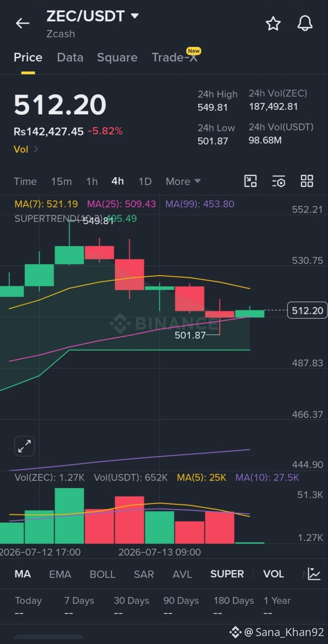Tap the -5.82% change value
Screen dimensions: 328x644
[105, 132]
